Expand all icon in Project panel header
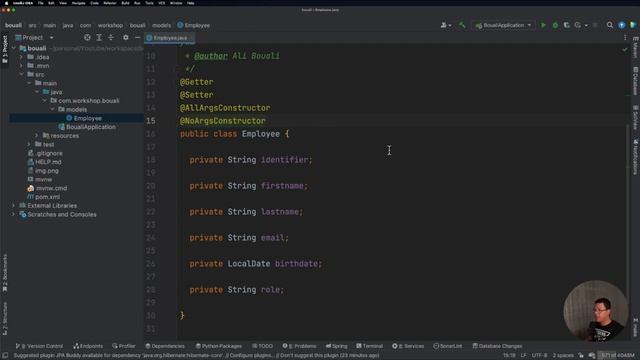Viewport: 640px width, 360px height. pyautogui.click(x=99, y=38)
